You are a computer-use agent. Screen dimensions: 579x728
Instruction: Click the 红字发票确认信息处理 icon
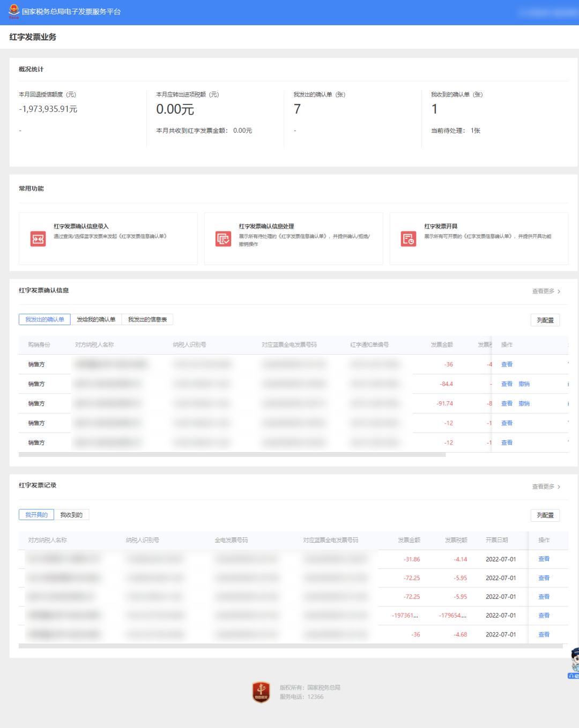tap(223, 239)
